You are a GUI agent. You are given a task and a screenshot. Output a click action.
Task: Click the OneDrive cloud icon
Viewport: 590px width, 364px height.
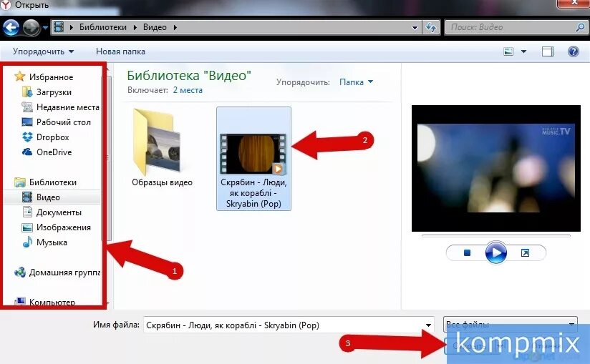pyautogui.click(x=27, y=152)
